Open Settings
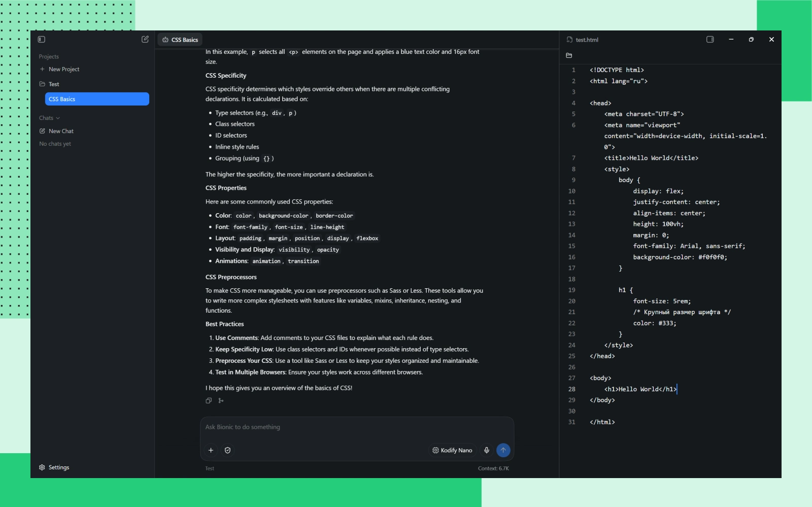Screen dimensions: 812x507 54,467
